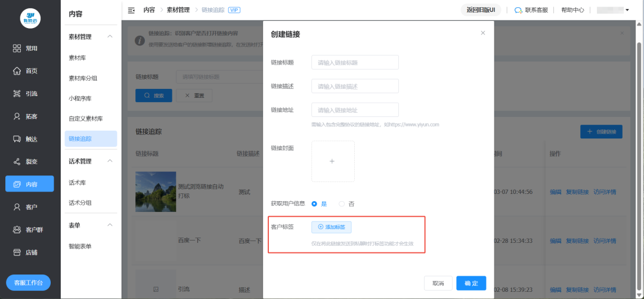Screen dimensions: 644x299
Task: Click 编辑 for the 10:44:56 row
Action: [556, 192]
